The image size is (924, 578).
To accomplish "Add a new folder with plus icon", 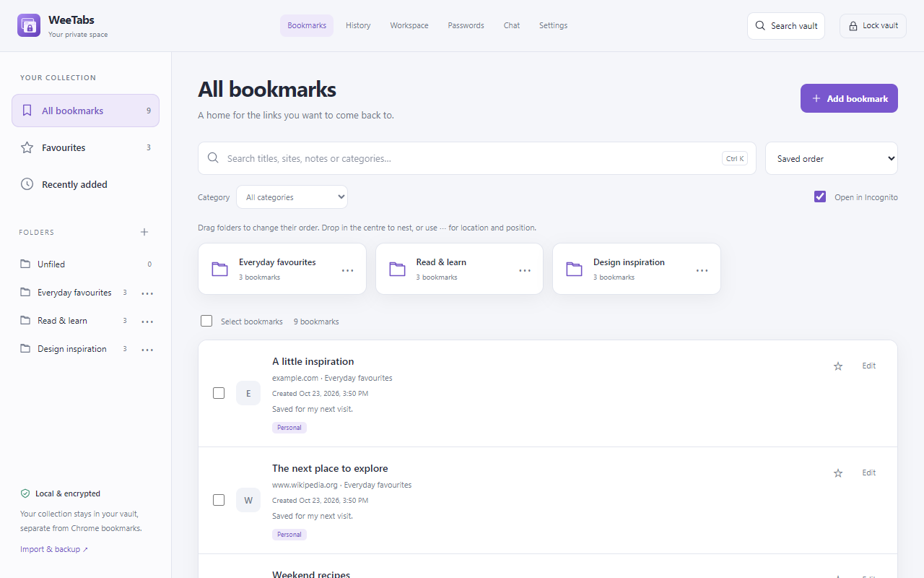I will coord(144,232).
